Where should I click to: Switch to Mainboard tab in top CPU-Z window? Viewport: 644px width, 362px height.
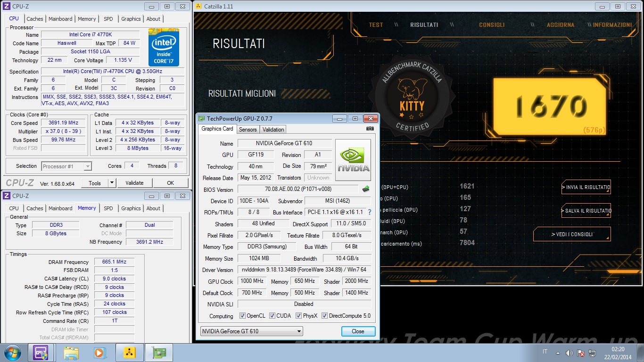pyautogui.click(x=60, y=19)
